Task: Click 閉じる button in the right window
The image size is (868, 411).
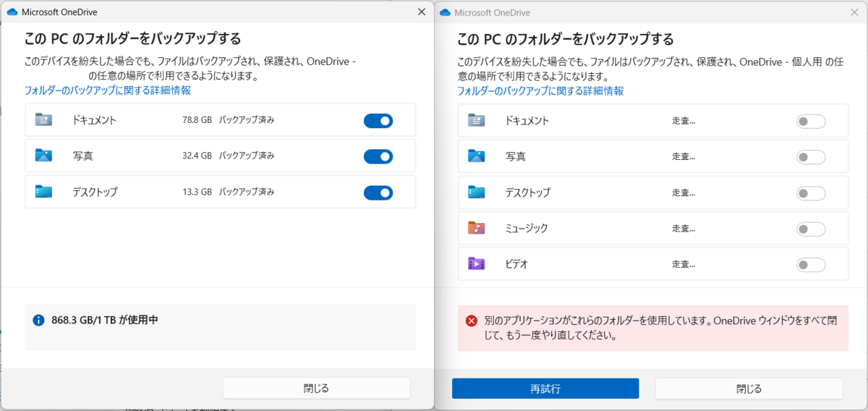Action: [749, 389]
